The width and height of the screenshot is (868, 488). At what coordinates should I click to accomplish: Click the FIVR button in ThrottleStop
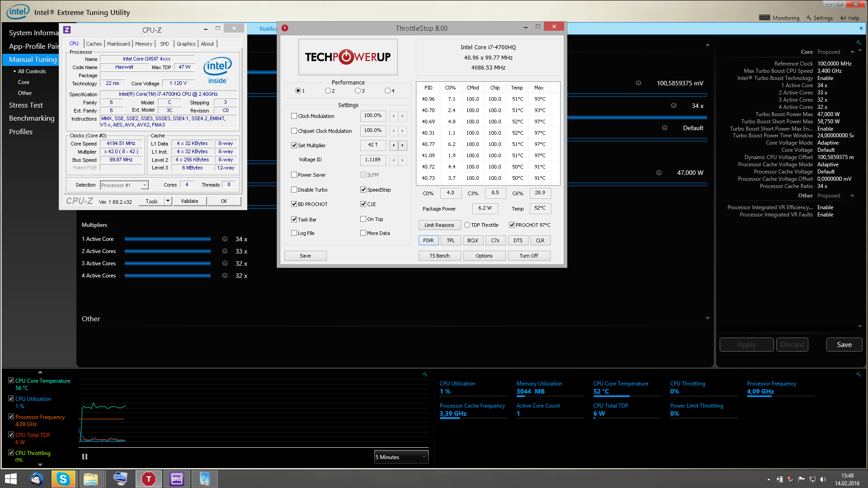tap(429, 240)
